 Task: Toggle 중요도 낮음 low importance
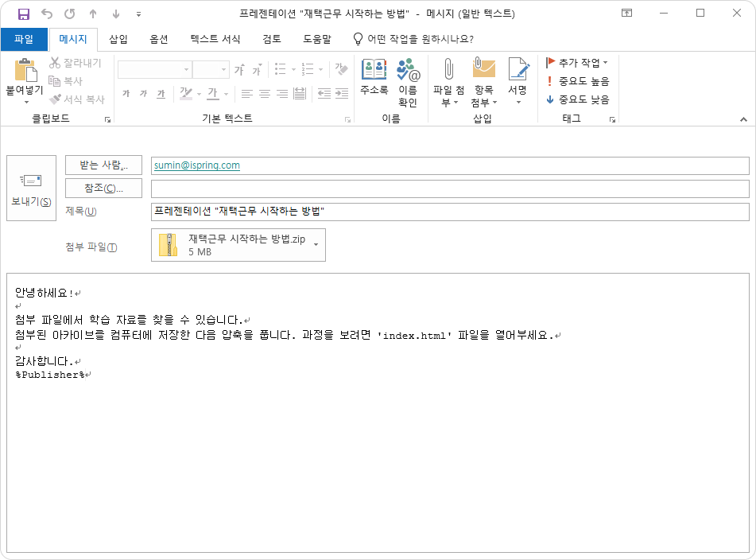pyautogui.click(x=578, y=99)
